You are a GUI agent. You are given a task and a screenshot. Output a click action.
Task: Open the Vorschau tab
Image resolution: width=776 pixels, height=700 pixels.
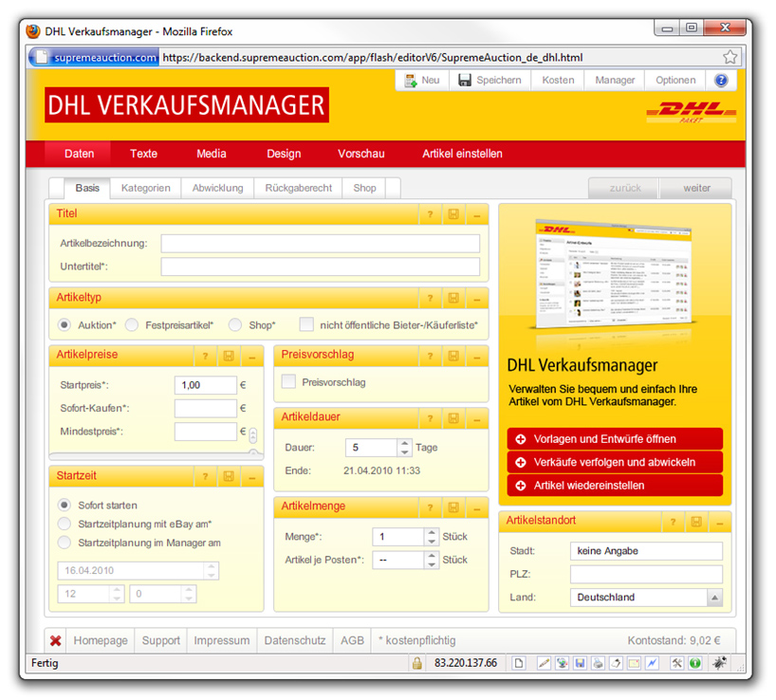tap(361, 154)
